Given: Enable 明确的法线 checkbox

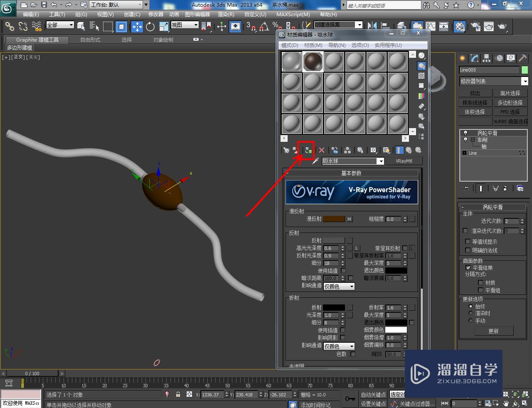Looking at the screenshot, I should coord(468,250).
